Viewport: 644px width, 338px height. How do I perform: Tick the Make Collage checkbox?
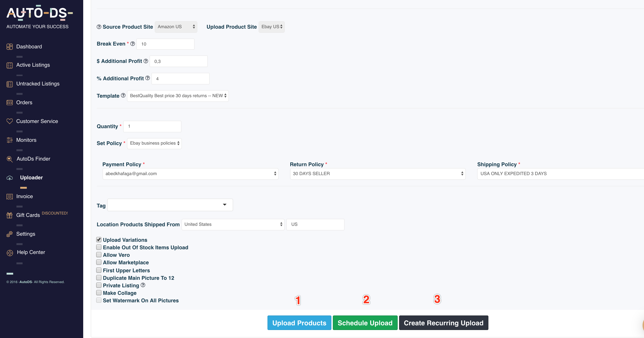[99, 292]
